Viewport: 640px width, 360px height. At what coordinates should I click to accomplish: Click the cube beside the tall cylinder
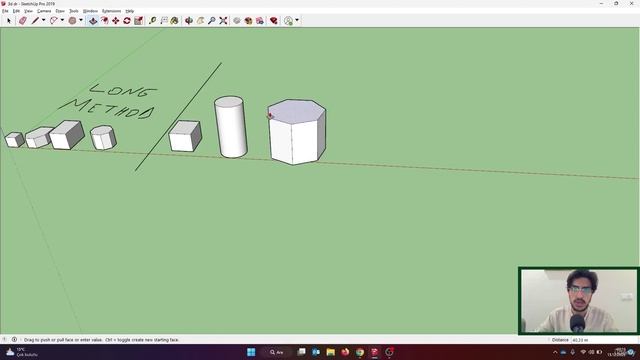pyautogui.click(x=185, y=136)
